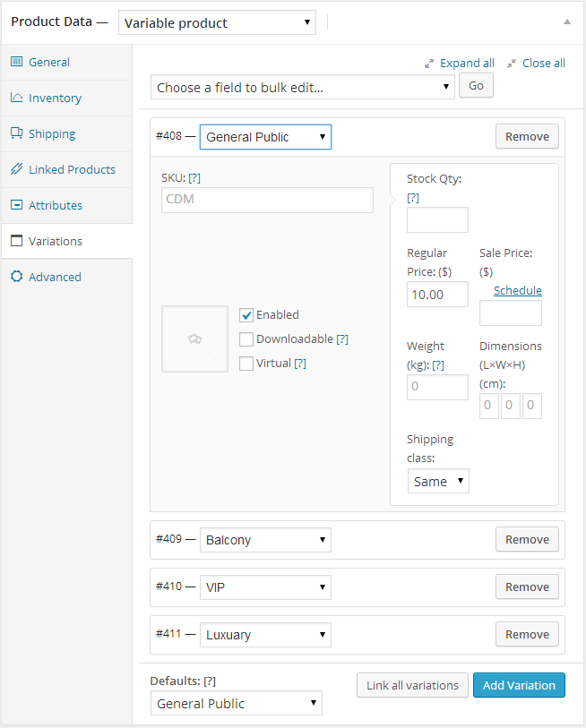
Task: Collapse Product Data panel with triangle icon
Action: pos(567,21)
